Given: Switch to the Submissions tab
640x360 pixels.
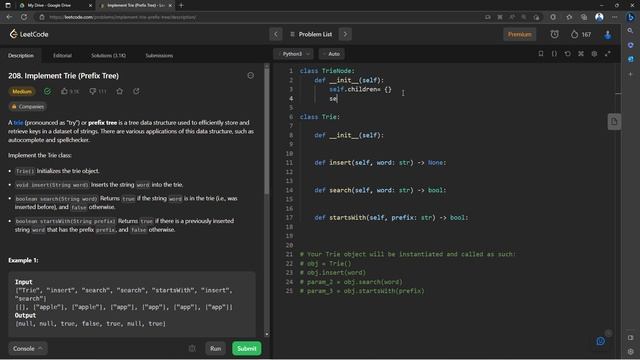Looking at the screenshot, I should (159, 56).
